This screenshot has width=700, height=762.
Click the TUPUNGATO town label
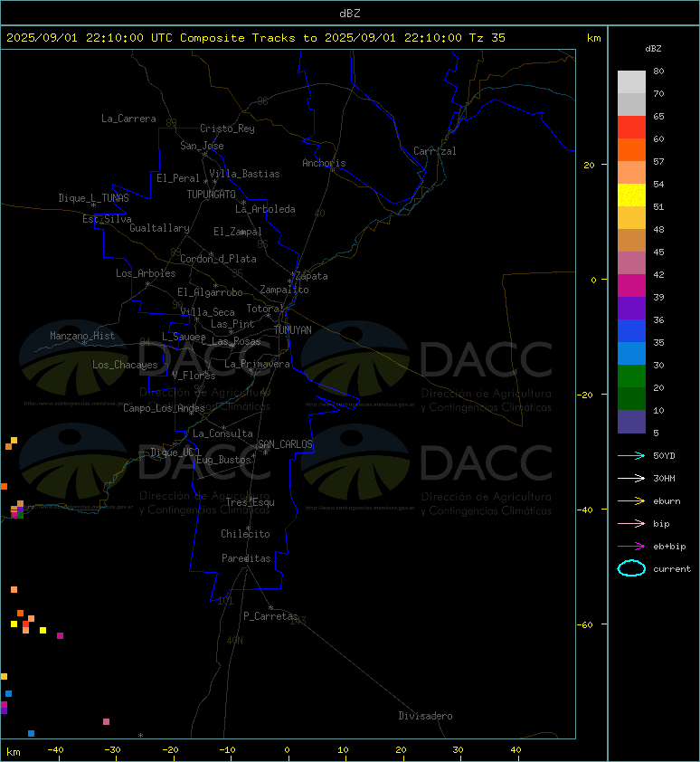pos(212,195)
